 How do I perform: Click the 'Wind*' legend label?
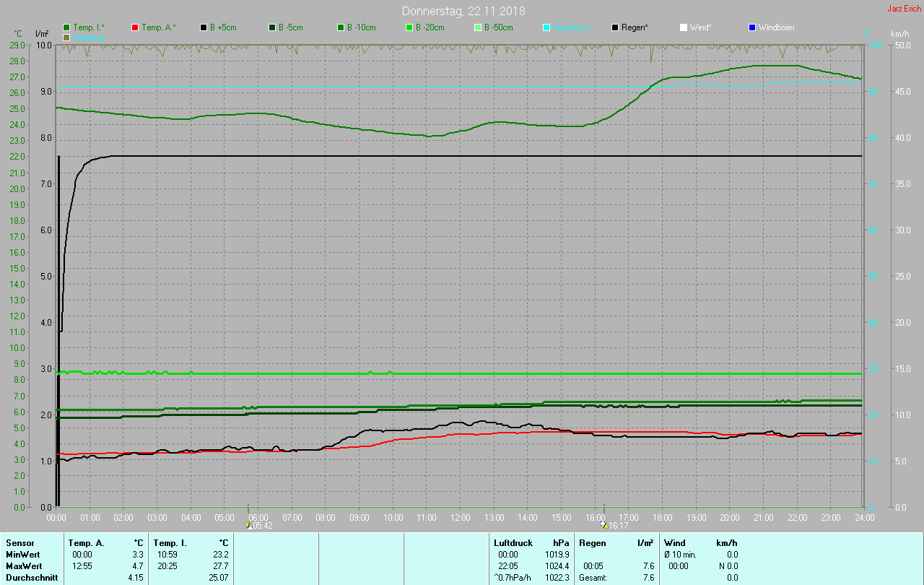[700, 27]
